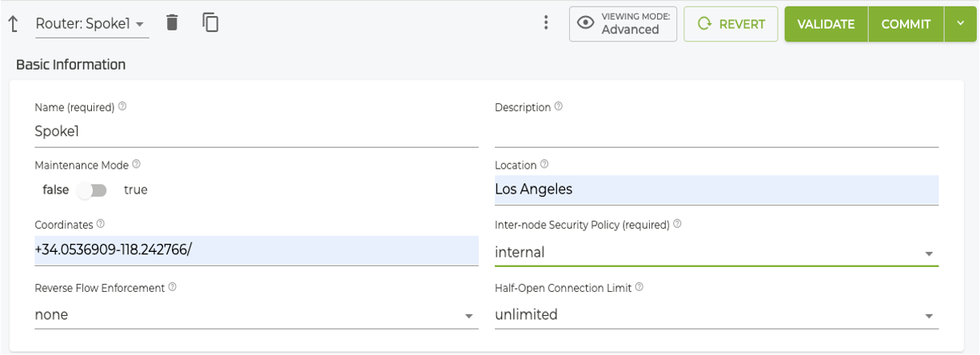
Task: Show help icon beside Half-Open Connection Limit
Action: click(639, 287)
